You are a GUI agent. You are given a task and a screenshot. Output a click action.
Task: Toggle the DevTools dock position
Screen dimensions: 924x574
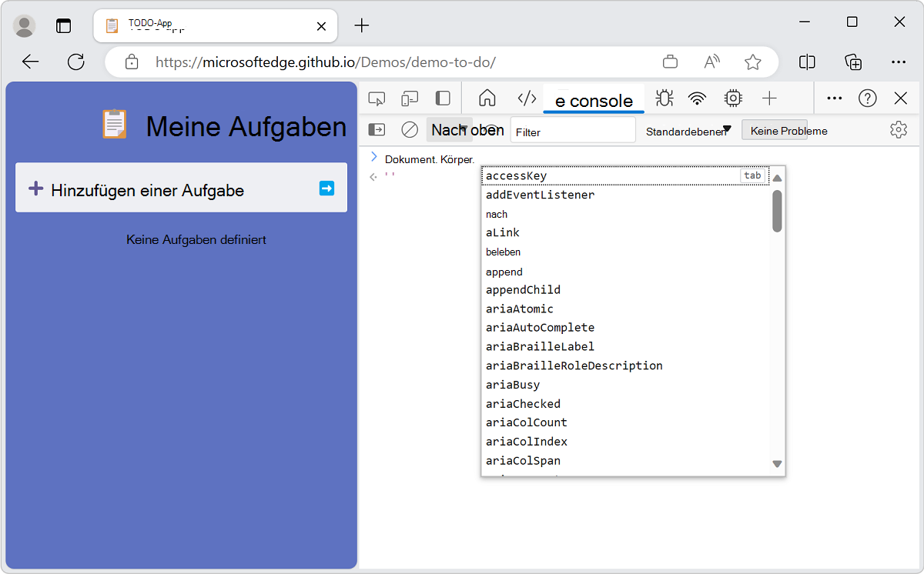tap(441, 98)
